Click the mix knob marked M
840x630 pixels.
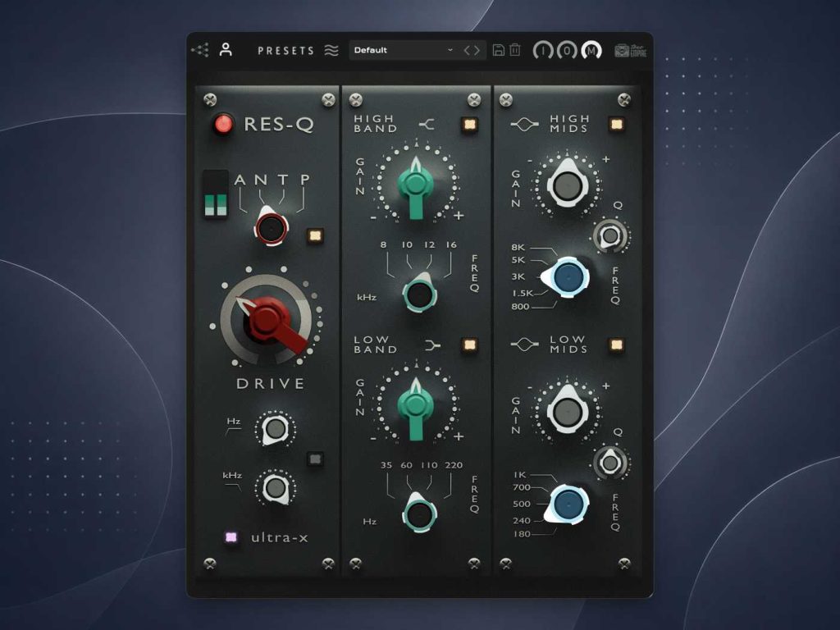tap(591, 51)
